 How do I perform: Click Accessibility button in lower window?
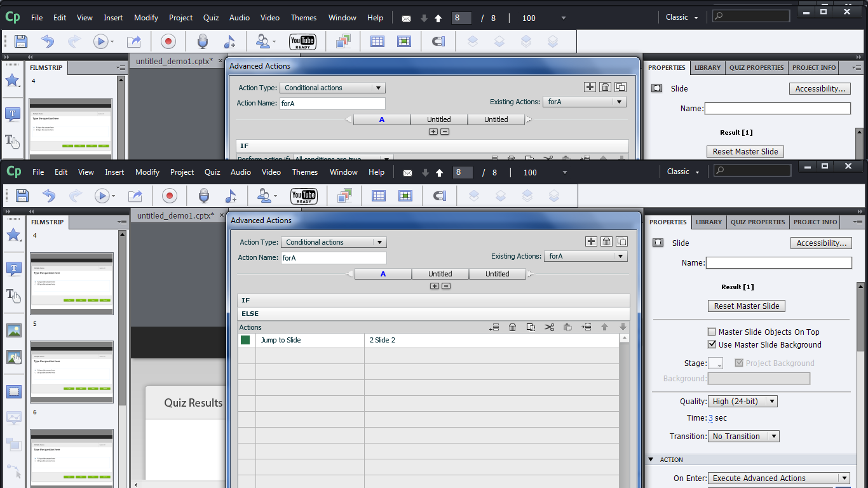pos(822,243)
